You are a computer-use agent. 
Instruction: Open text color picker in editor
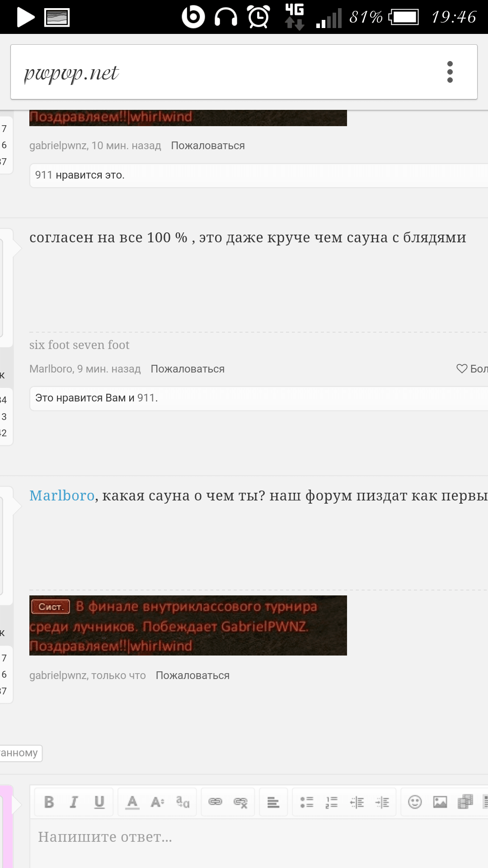132,802
